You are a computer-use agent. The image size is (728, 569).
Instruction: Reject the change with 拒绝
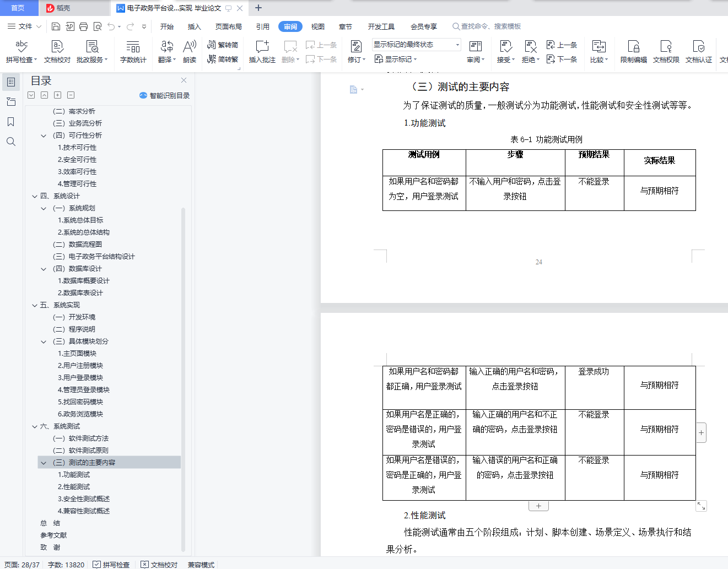tap(531, 52)
